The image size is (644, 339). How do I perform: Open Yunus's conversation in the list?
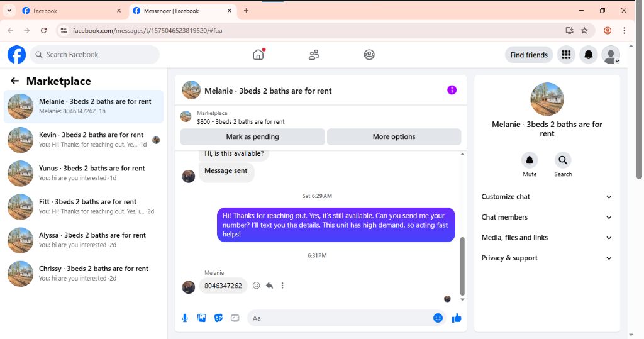tap(84, 174)
